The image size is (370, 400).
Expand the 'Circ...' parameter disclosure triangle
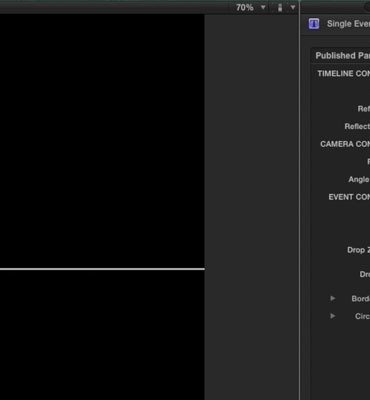[332, 316]
